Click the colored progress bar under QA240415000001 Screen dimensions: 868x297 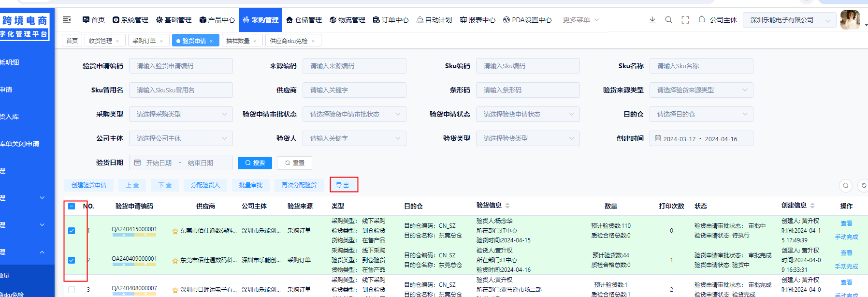coord(134,235)
